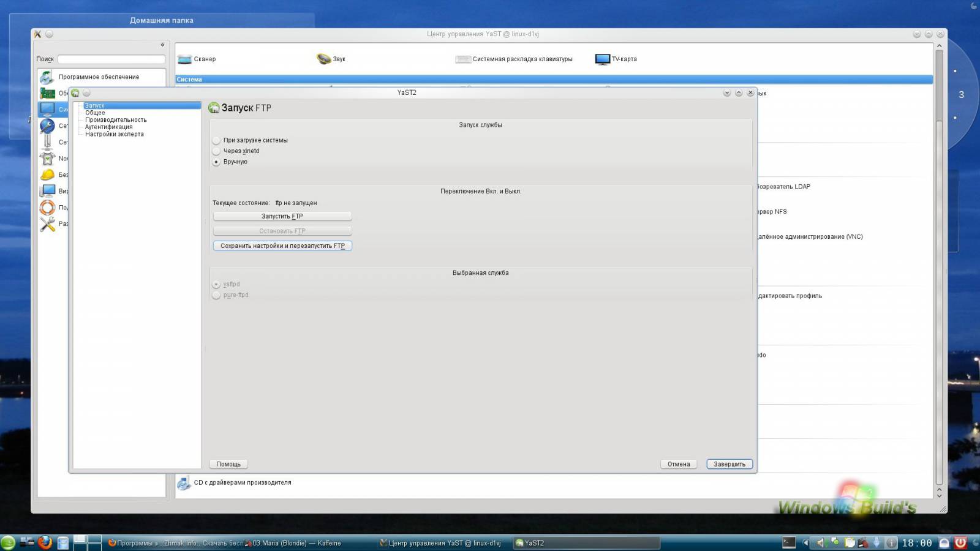This screenshot has height=551, width=980.
Task: Click the volume speaker tray icon
Action: point(820,543)
